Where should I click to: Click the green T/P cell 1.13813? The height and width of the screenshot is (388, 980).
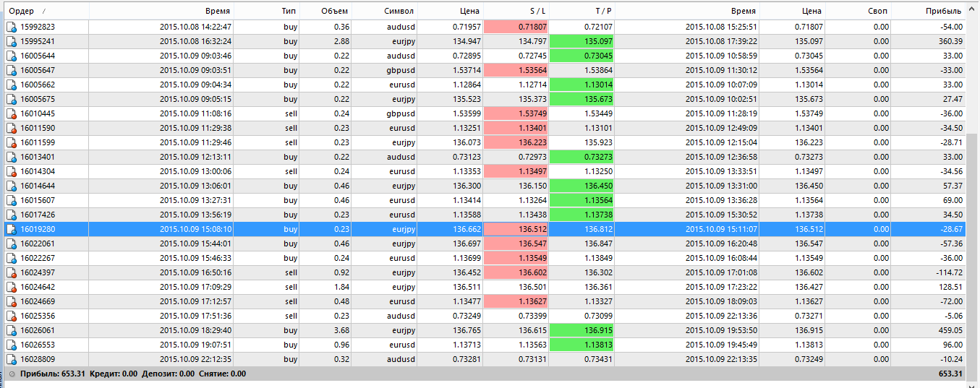point(581,345)
